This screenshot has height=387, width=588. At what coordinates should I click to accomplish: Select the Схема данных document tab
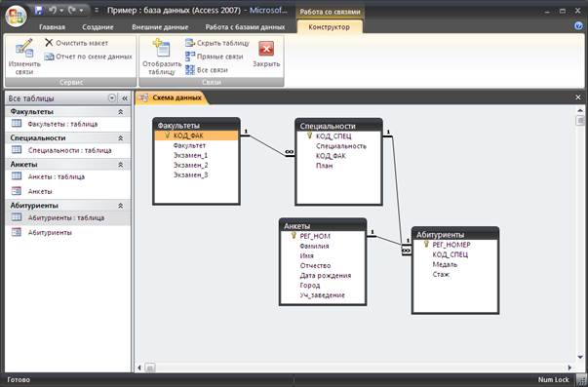click(172, 97)
